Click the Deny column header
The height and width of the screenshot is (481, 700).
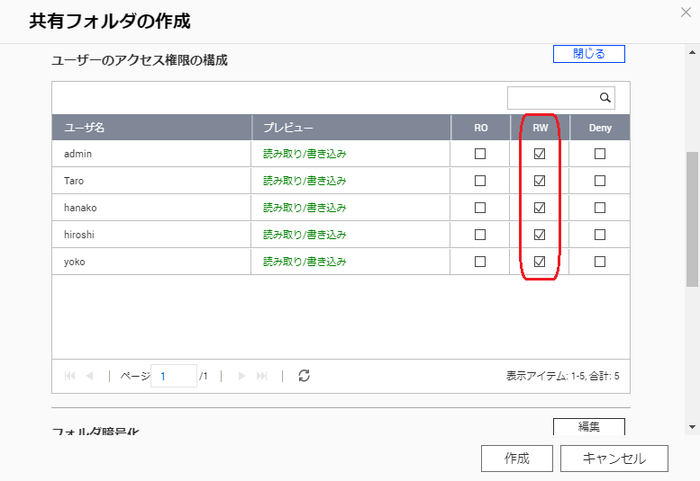point(600,127)
